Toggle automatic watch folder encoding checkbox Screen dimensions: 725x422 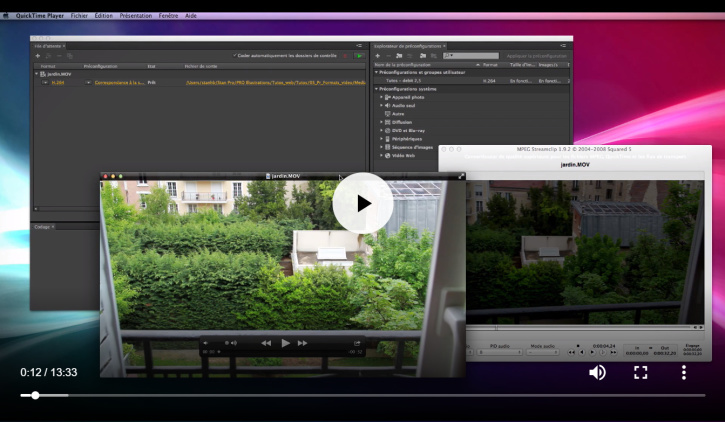[234, 56]
